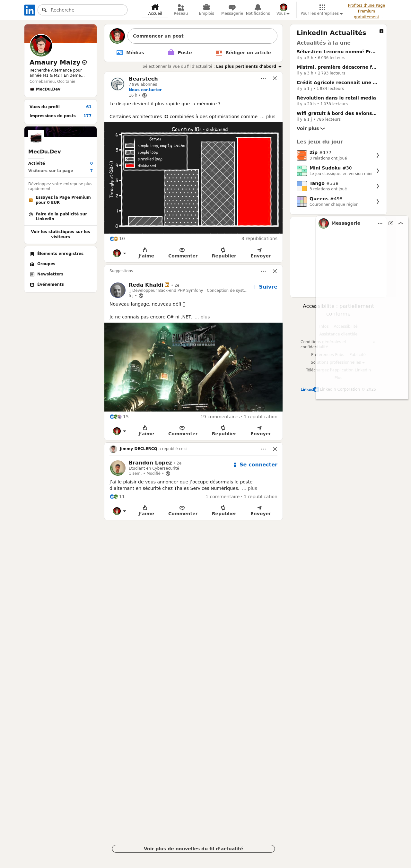The image size is (411, 868).
Task: Open the Emplois briefcase icon
Action: pyautogui.click(x=206, y=7)
